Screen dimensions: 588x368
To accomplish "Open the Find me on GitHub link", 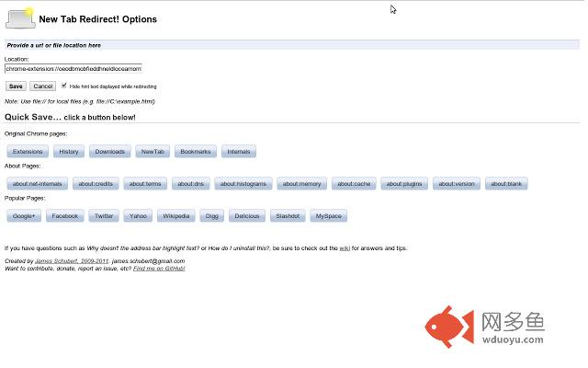I will point(159,269).
